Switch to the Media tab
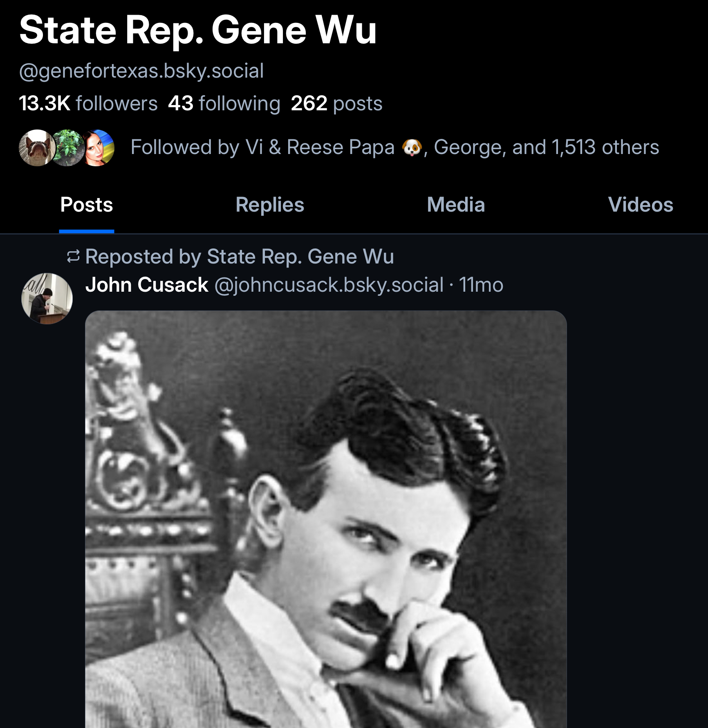Screen dimensions: 708x728 click(456, 205)
